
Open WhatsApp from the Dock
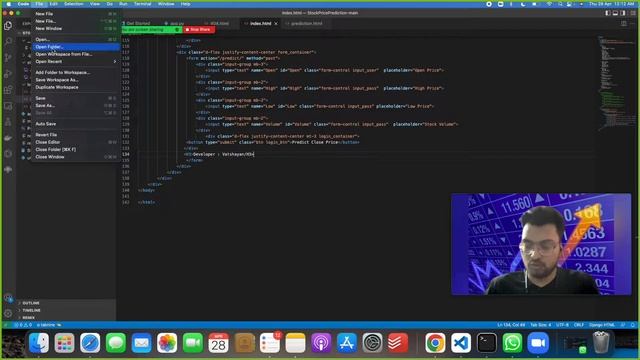[512, 343]
